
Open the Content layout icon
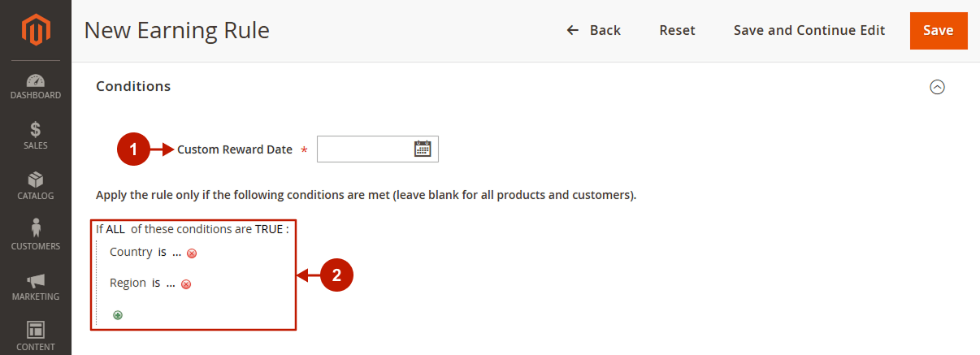point(36,330)
